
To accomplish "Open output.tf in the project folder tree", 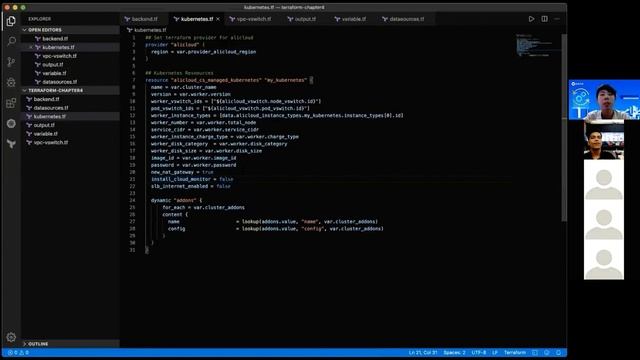I will [x=71, y=125].
